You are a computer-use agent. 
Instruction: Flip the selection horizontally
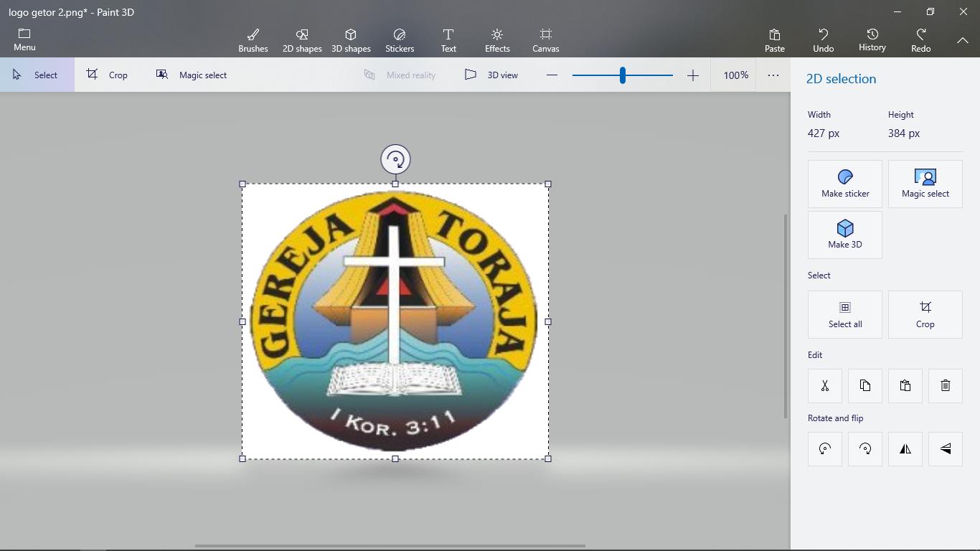click(905, 449)
